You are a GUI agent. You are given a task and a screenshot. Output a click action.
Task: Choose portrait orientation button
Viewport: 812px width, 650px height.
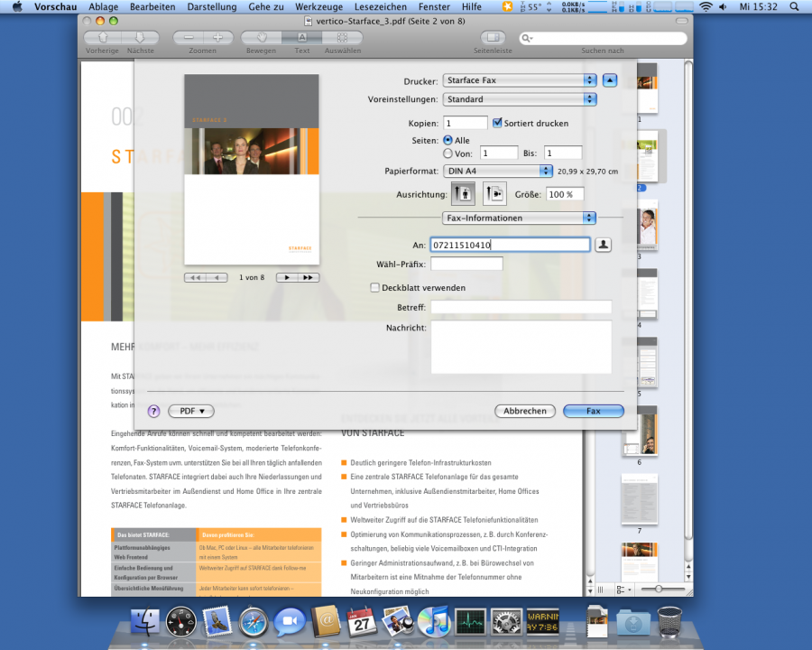click(463, 194)
